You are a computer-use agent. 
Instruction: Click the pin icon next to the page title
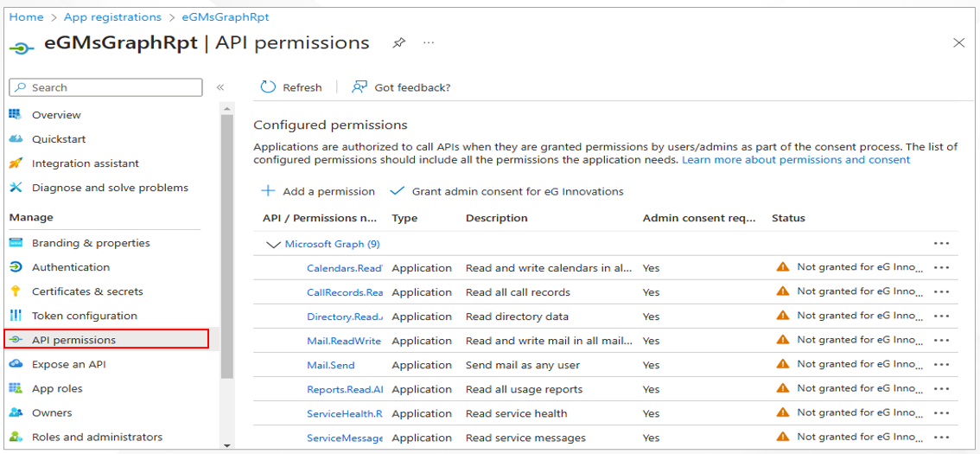click(x=398, y=43)
